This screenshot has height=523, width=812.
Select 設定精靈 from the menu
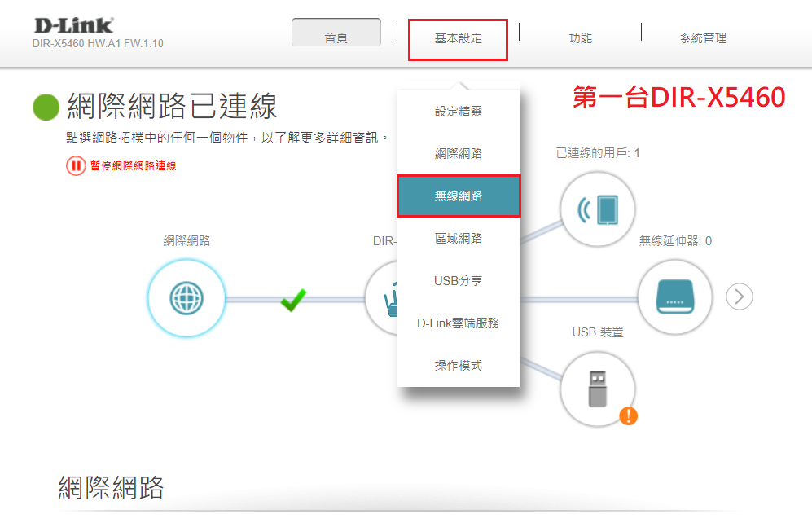coord(458,112)
